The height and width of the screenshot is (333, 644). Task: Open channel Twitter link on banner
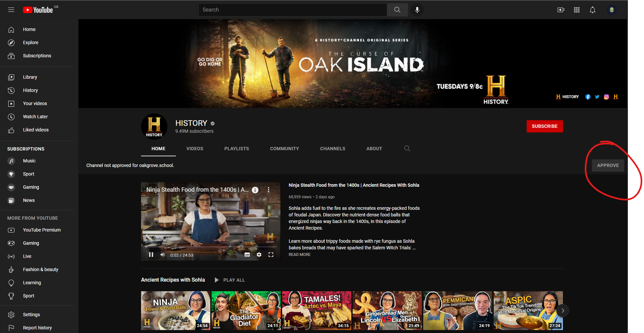pyautogui.click(x=597, y=97)
